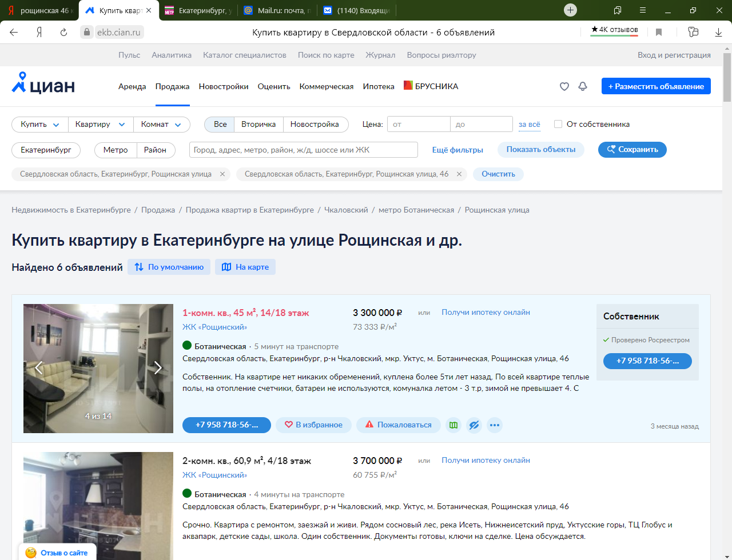Toggle price mode за всё
Screen dimensions: 732x560
click(x=529, y=124)
